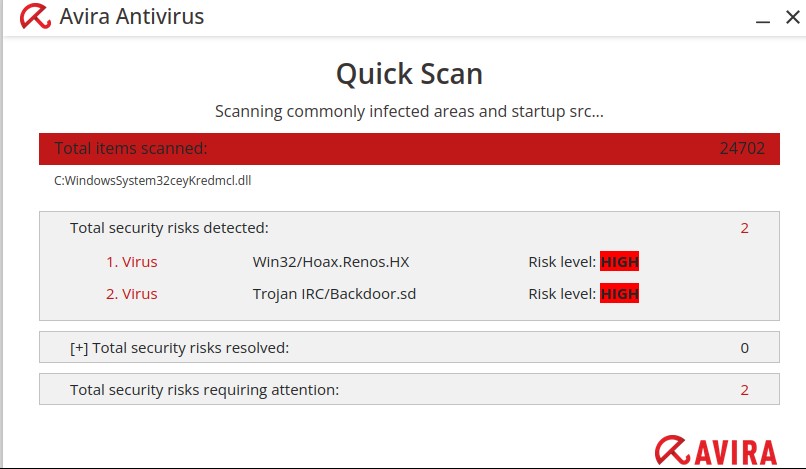The height and width of the screenshot is (469, 806).
Task: Click the Avira umbrella icon in title bar
Action: click(35, 17)
